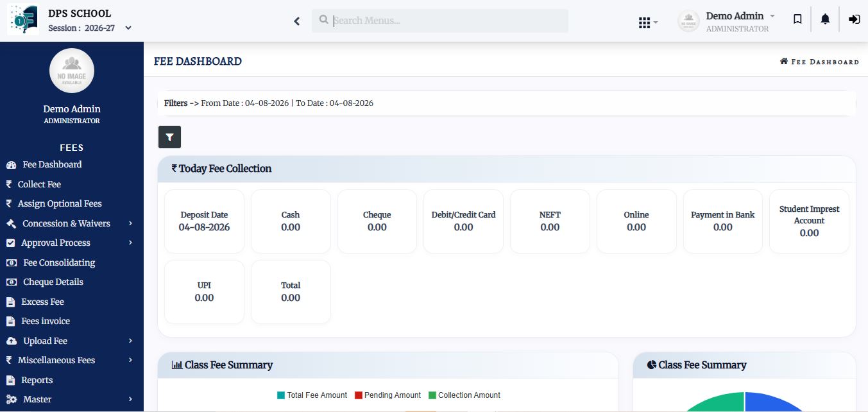Click the Debit/Credit Card amount card

463,221
